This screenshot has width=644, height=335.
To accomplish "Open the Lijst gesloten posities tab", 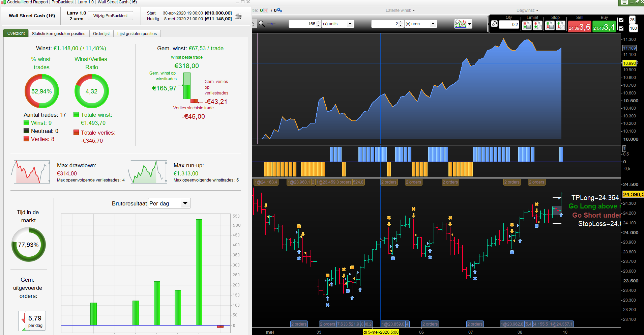I will pyautogui.click(x=137, y=33).
